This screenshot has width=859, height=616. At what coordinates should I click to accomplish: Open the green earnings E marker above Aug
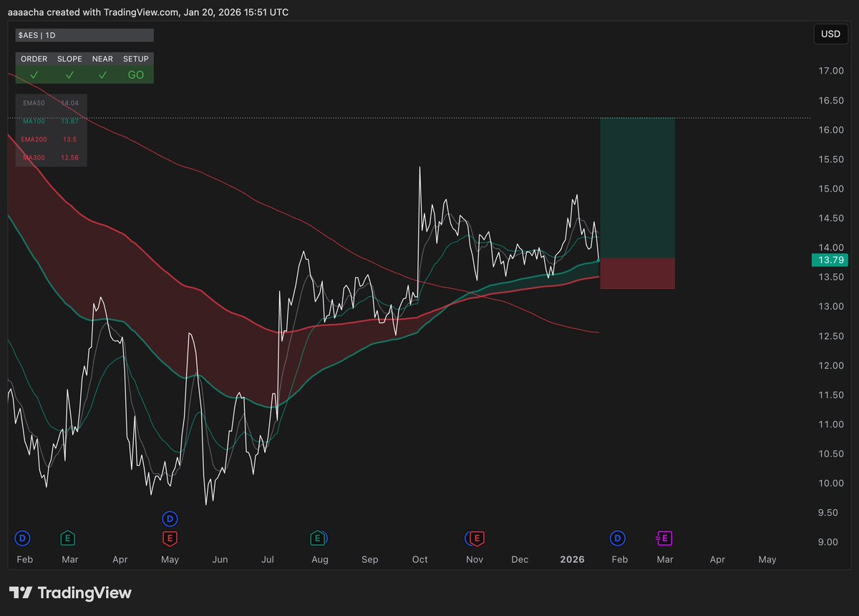tap(317, 537)
